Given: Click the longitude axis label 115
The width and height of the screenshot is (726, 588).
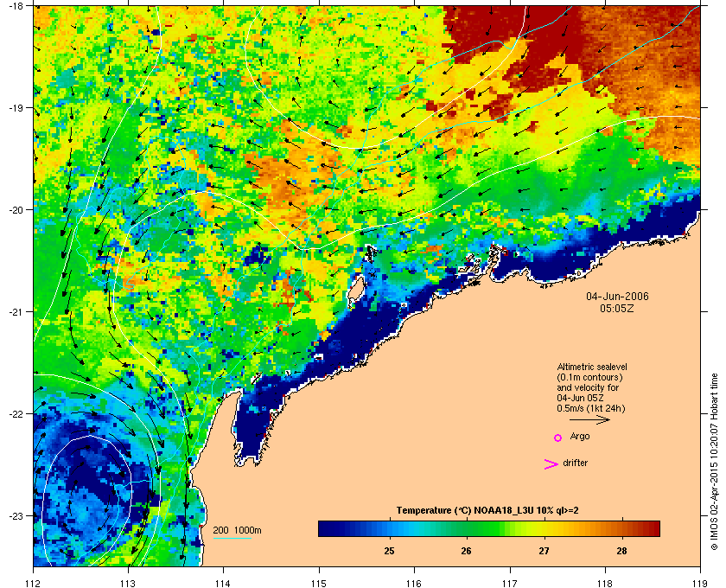Looking at the screenshot, I should (x=319, y=584).
